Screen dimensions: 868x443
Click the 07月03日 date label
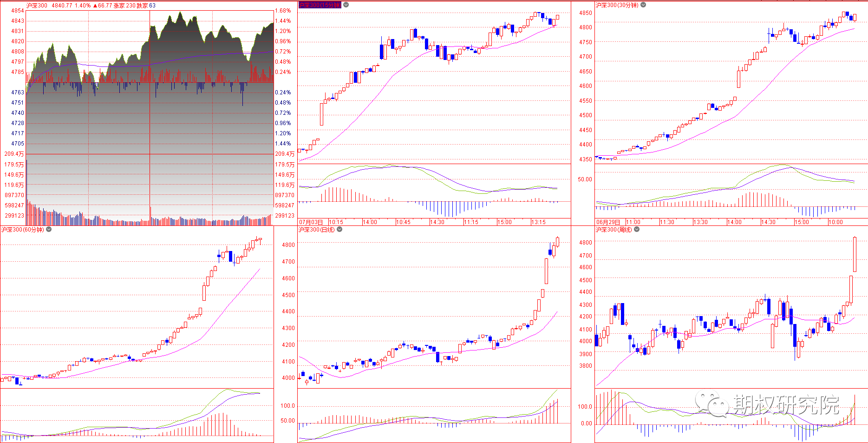(310, 222)
